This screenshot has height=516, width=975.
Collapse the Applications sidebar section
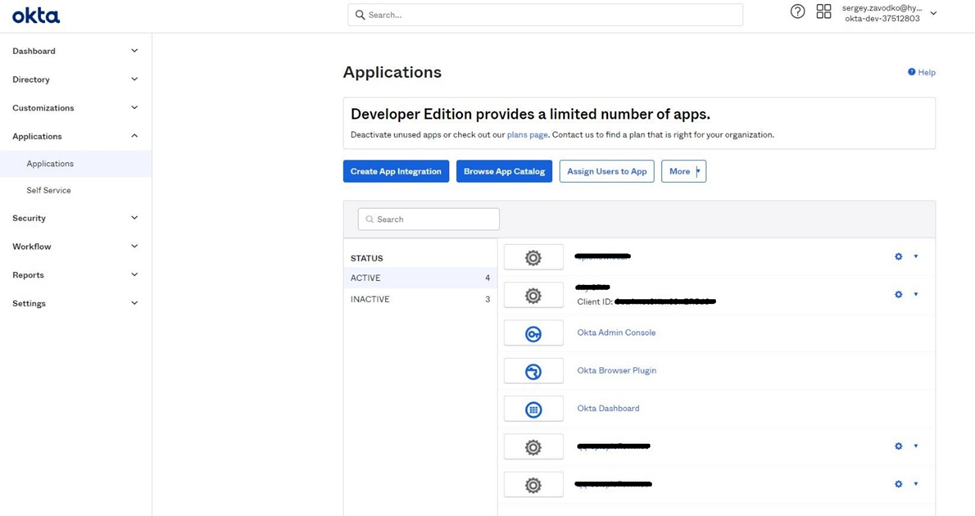(x=134, y=136)
